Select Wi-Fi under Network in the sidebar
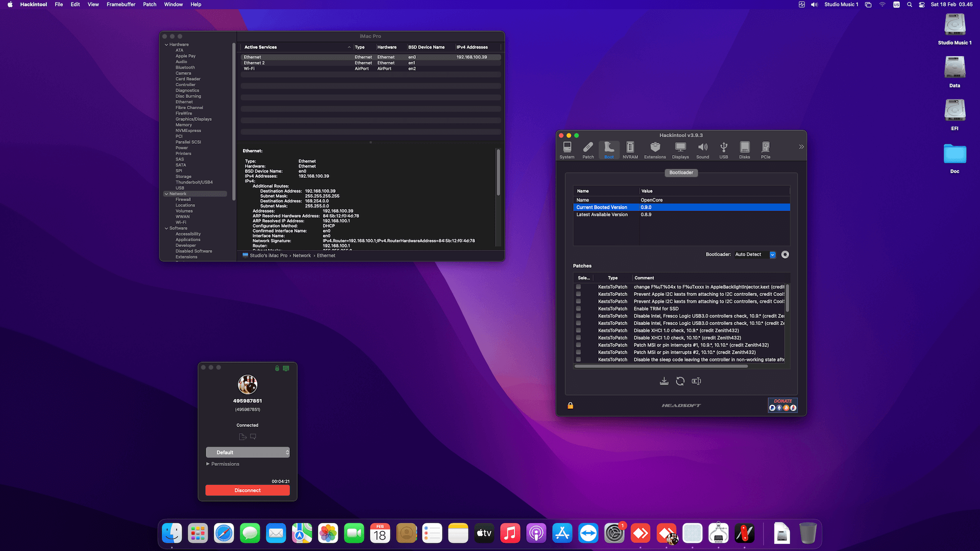This screenshot has width=980, height=551. tap(181, 222)
